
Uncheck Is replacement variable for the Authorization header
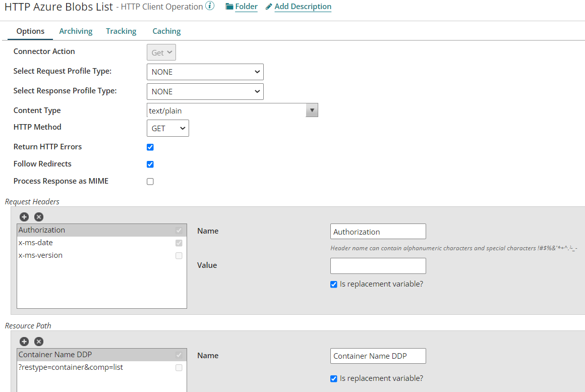point(333,284)
